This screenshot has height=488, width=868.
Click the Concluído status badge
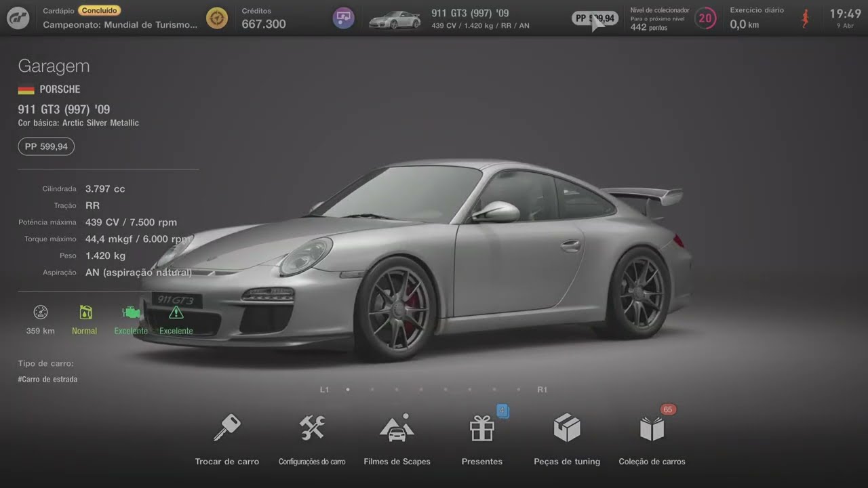[x=100, y=10]
